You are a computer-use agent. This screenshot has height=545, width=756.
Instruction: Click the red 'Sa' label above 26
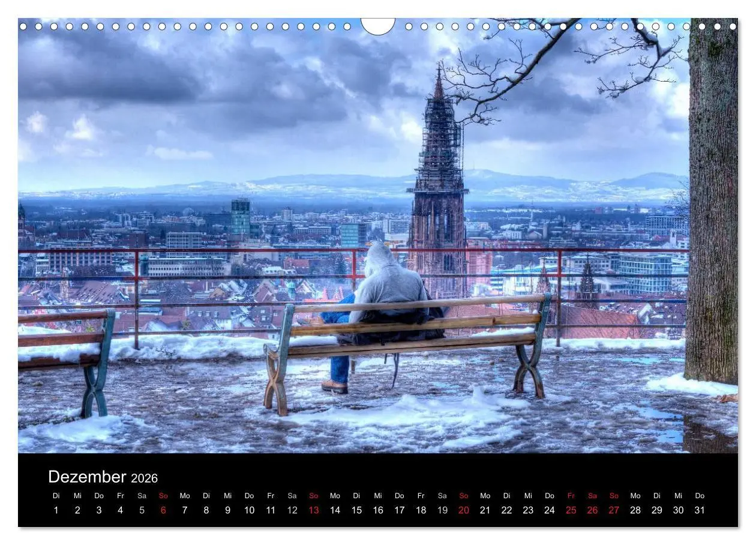(592, 496)
